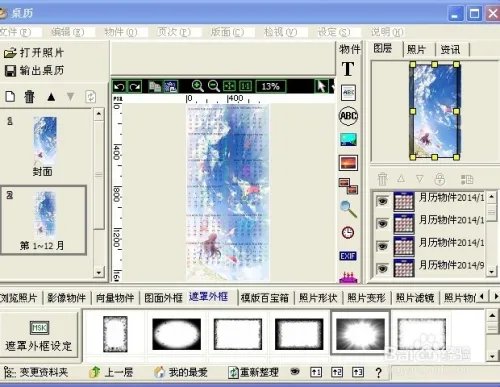Click the mask gallery scroll-down arrow
The width and height of the screenshot is (500, 387).
(493, 356)
